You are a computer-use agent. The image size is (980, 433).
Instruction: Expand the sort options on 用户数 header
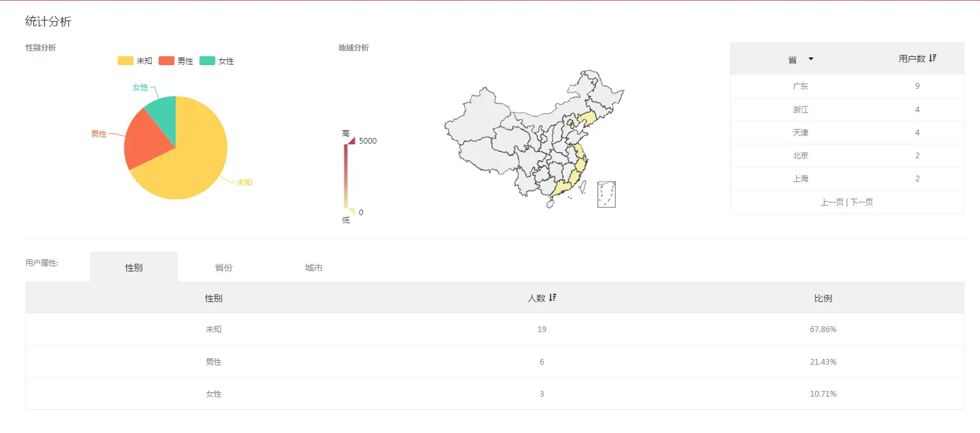932,57
